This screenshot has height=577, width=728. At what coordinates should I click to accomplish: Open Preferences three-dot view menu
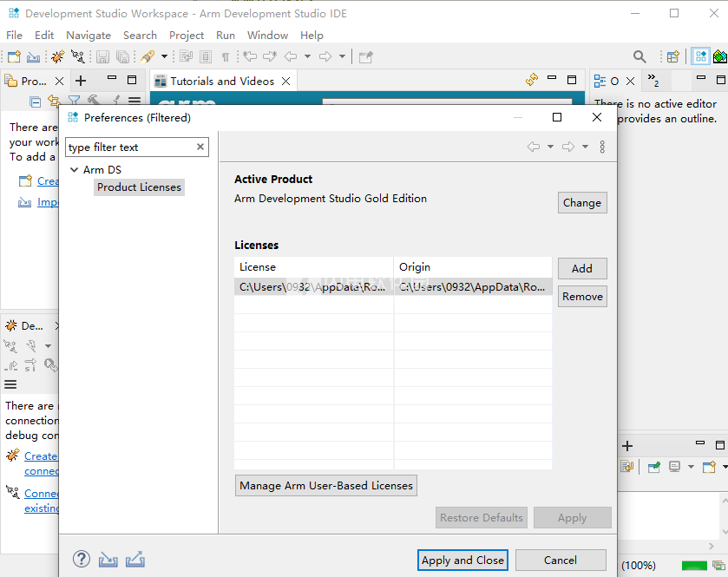(602, 147)
